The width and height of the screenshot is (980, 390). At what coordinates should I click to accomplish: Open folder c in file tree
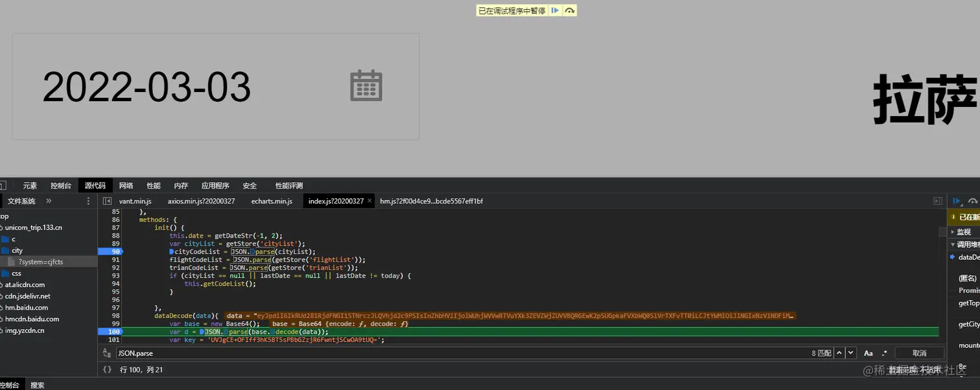click(13, 239)
